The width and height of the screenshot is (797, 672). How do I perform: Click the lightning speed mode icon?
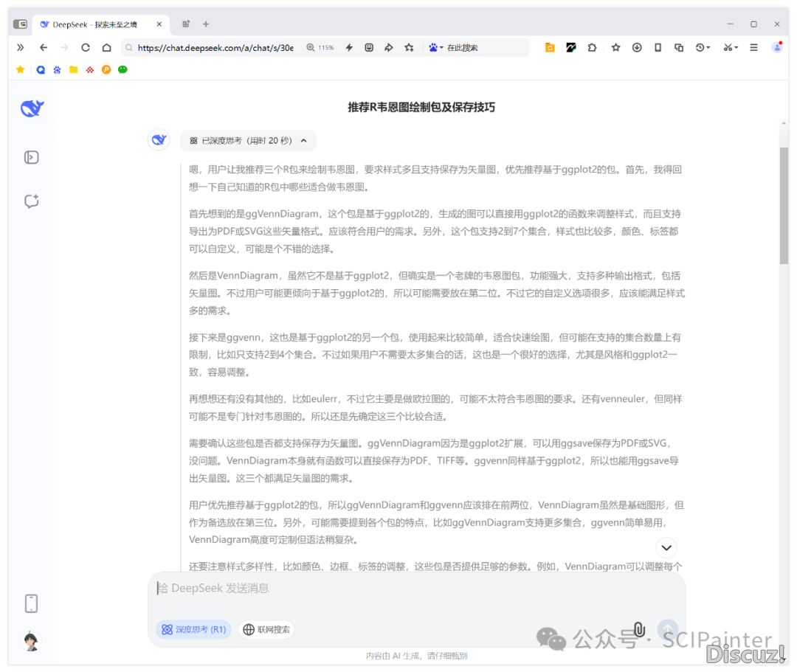click(349, 48)
